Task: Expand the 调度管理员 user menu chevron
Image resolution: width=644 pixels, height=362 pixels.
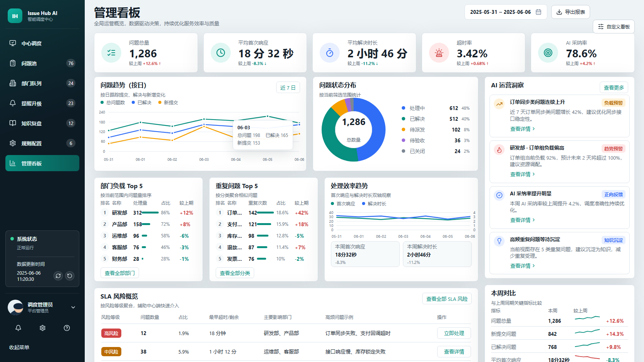Action: [x=73, y=307]
